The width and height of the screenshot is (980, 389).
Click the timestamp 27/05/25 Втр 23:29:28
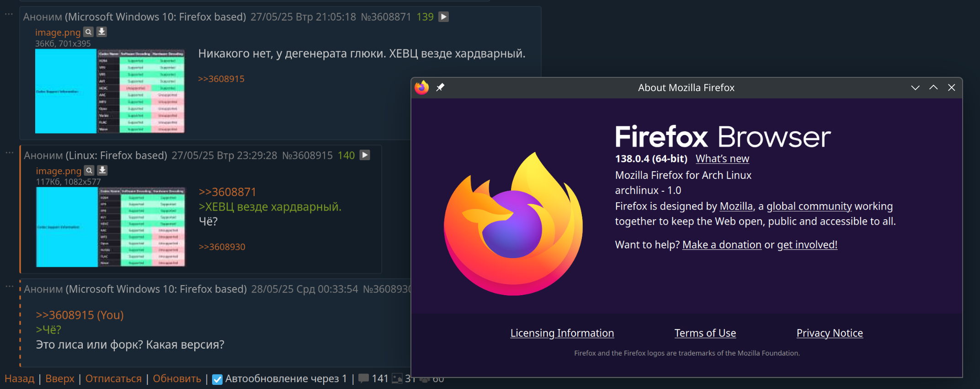pyautogui.click(x=224, y=156)
